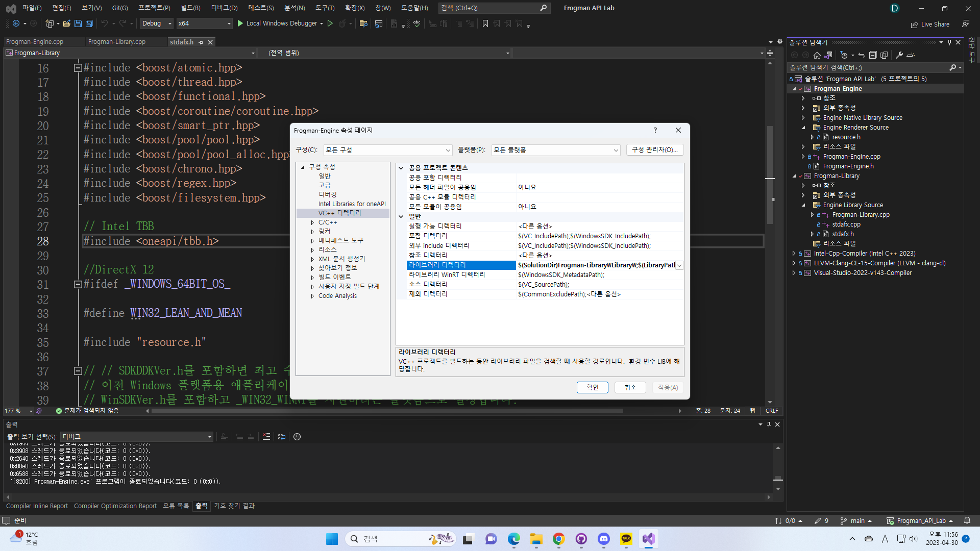Expand the C/C++ node in property tree
Viewport: 980px width, 551px height.
(312, 222)
